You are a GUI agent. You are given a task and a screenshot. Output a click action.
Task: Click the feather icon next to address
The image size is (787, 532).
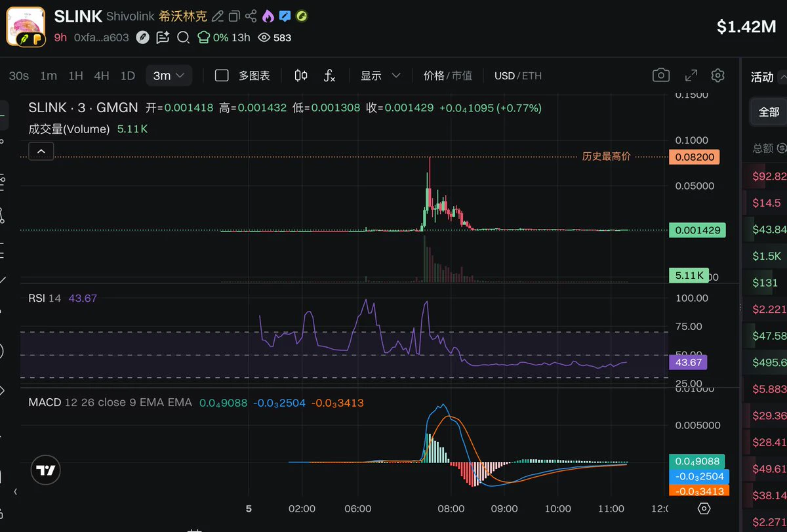pyautogui.click(x=142, y=37)
